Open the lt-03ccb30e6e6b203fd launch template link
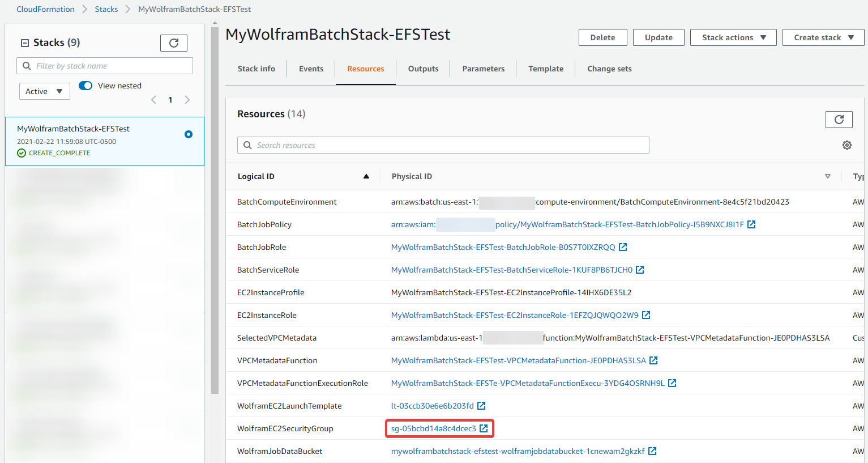Image resolution: width=868 pixels, height=463 pixels. click(x=433, y=406)
